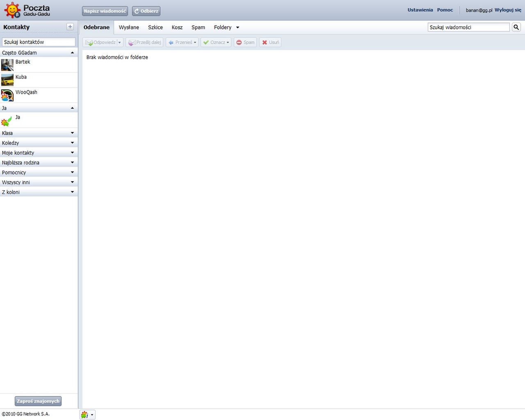Switch to the Szkice tab
525x420 pixels.
tap(155, 27)
